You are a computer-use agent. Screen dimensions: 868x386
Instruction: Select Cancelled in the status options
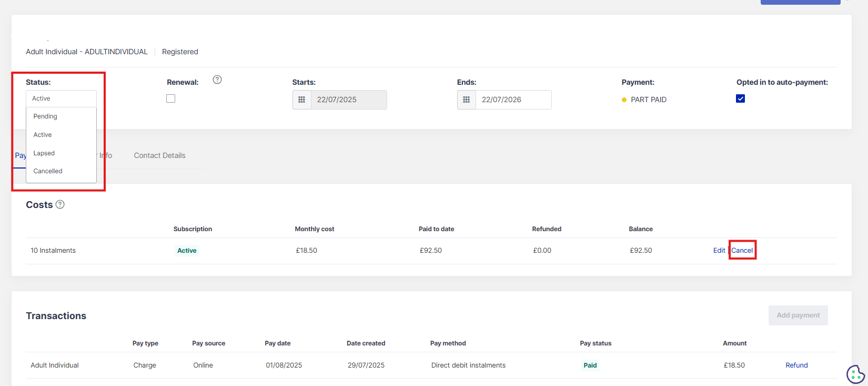tap(48, 171)
